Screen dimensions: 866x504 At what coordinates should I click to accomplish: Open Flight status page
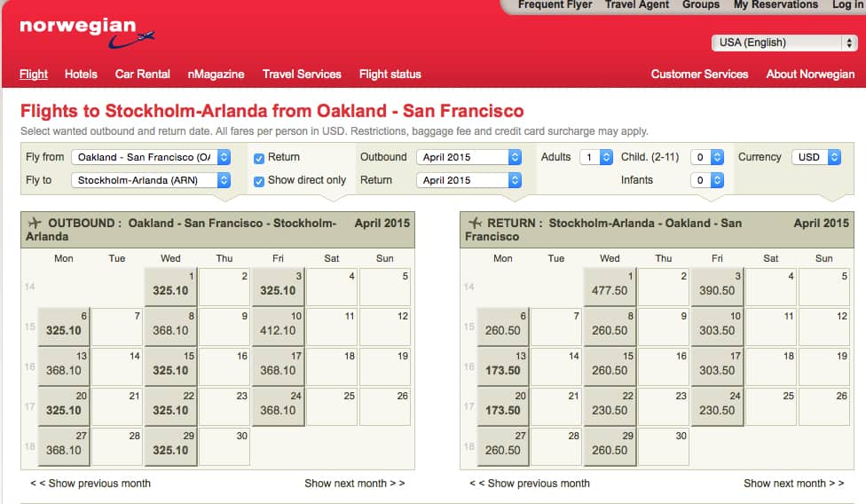390,74
